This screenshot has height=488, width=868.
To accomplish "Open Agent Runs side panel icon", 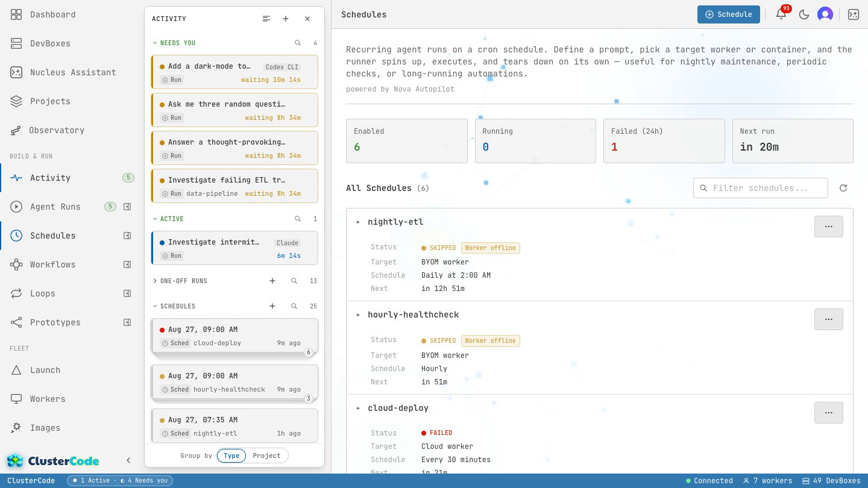I will 127,207.
